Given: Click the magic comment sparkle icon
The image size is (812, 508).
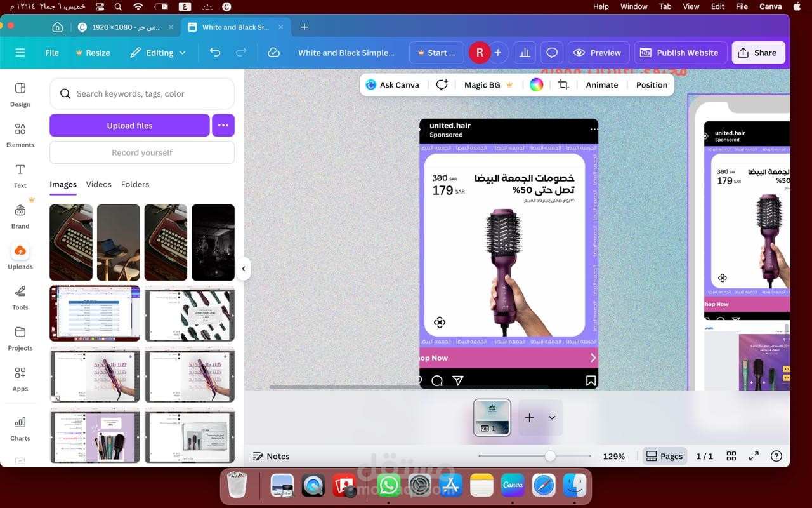Looking at the screenshot, I should coord(442,84).
